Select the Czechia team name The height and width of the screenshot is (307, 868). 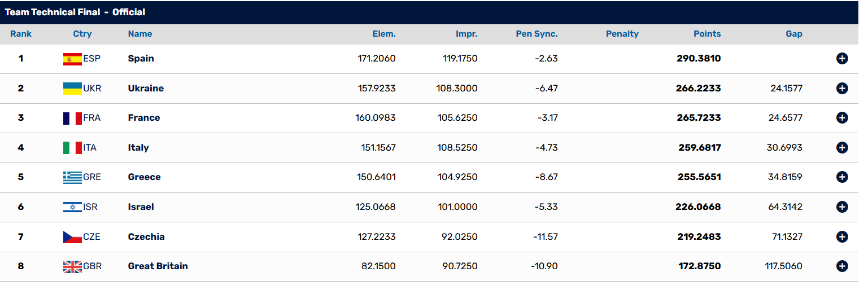click(x=146, y=237)
